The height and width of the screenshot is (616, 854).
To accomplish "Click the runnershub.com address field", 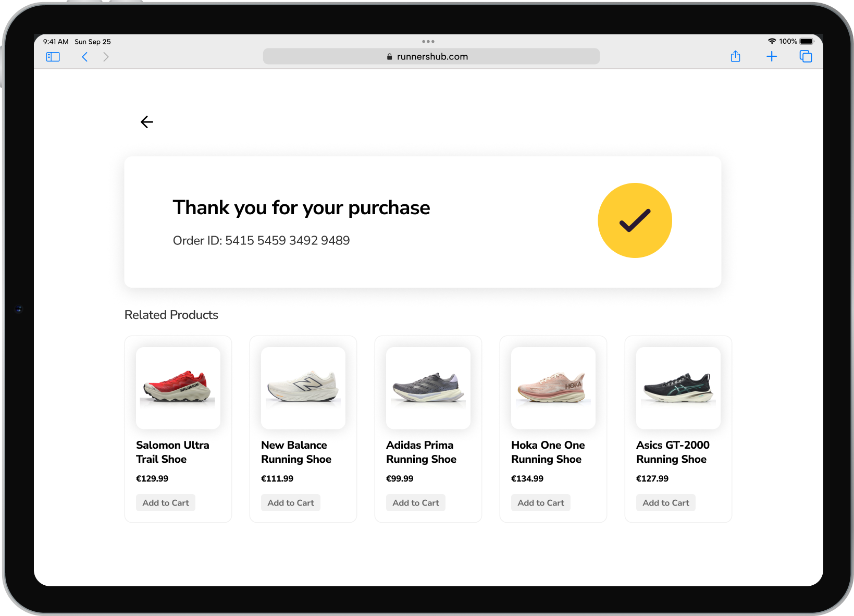I will 431,56.
